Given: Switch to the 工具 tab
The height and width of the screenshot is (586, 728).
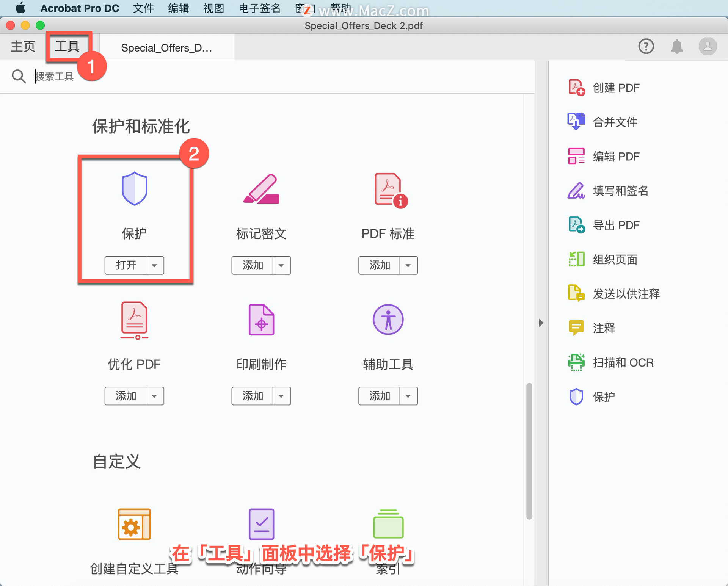Looking at the screenshot, I should click(67, 46).
